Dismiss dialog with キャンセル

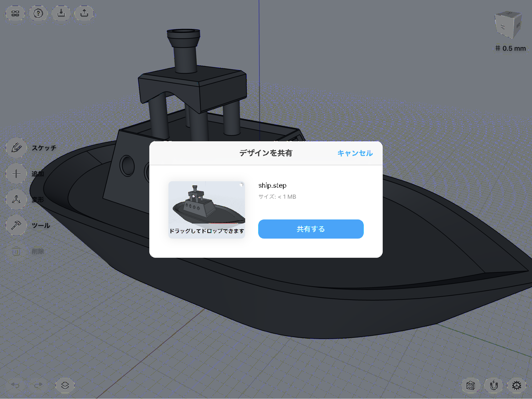pos(355,153)
